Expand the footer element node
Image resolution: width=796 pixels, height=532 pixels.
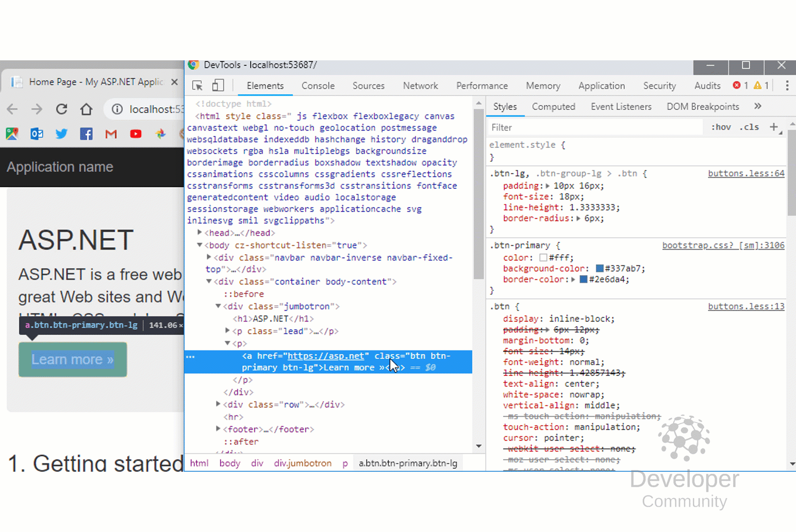pos(218,428)
